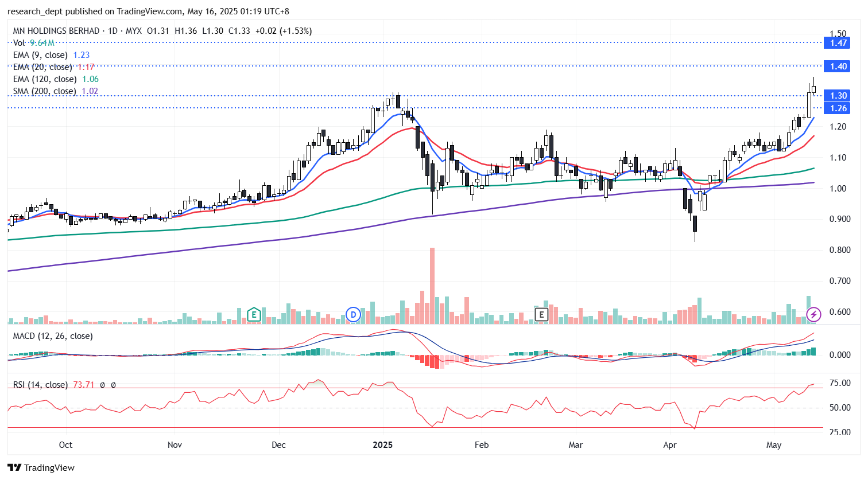Click the Mar label on time axis
868x480 pixels.
[x=575, y=445]
